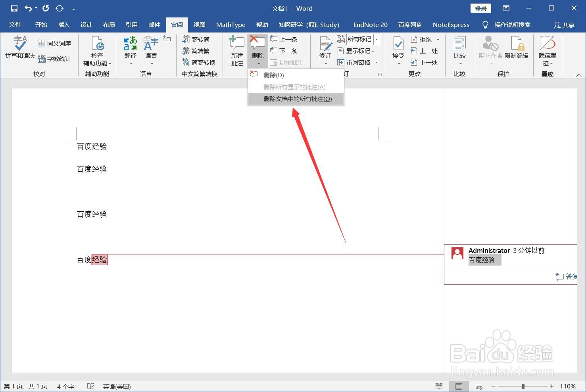Open Restrict Editing (限制编辑)

click(x=517, y=48)
